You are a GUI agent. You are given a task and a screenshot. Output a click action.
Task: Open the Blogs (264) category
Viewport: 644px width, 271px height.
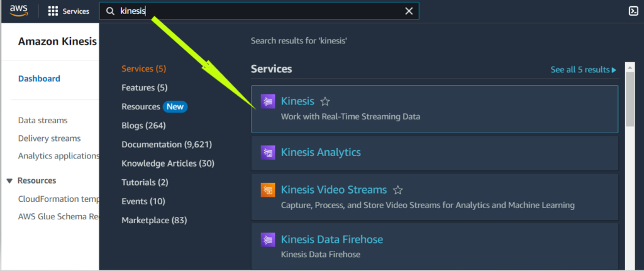click(143, 125)
